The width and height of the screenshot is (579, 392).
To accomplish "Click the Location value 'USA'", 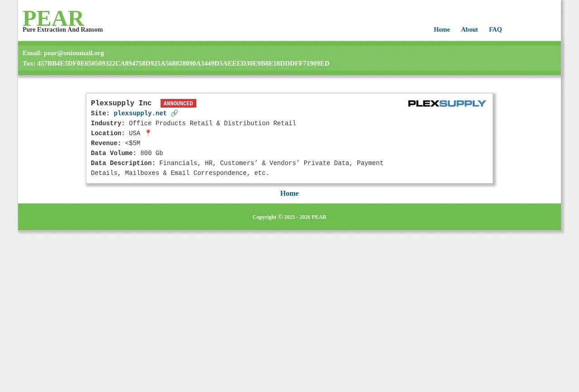I will point(134,133).
